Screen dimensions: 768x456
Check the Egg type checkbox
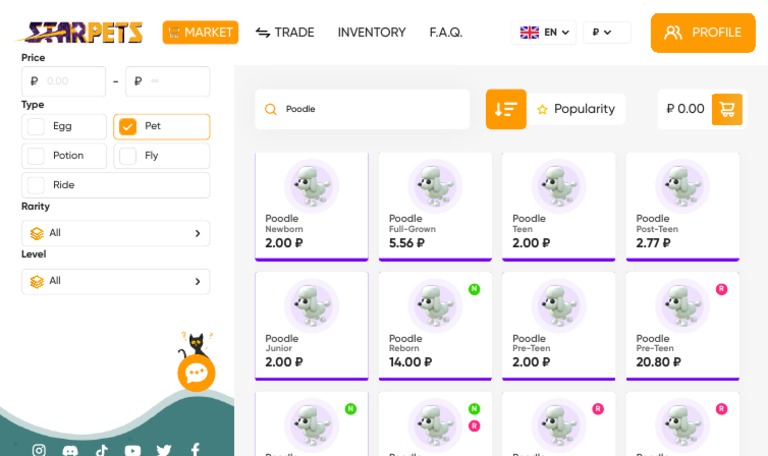coord(37,127)
